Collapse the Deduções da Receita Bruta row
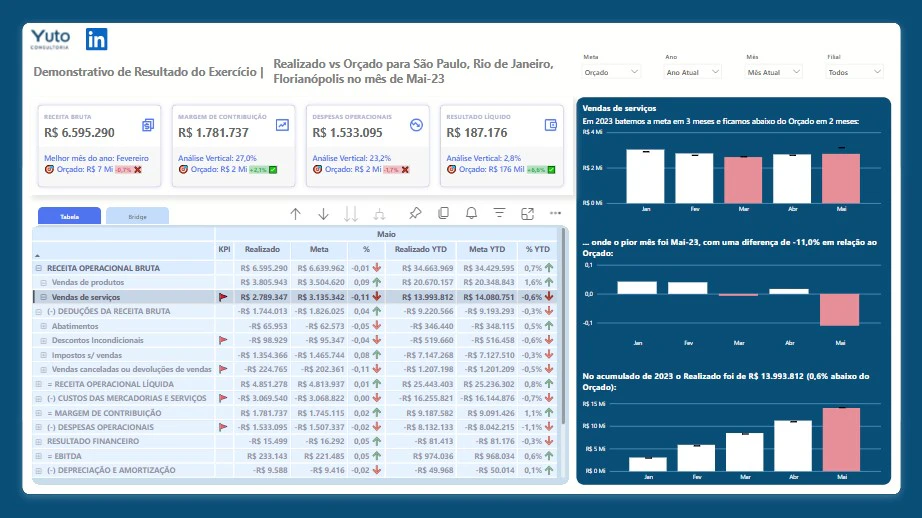The height and width of the screenshot is (518, 922). [39, 312]
